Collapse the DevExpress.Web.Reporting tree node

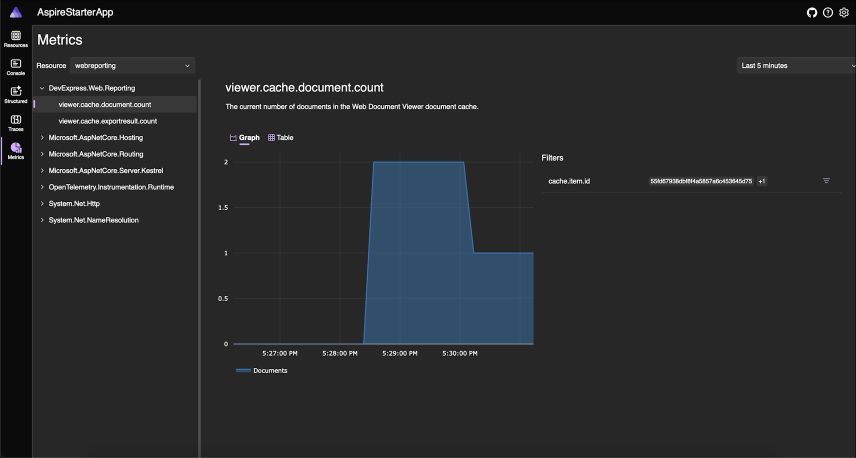(41, 88)
